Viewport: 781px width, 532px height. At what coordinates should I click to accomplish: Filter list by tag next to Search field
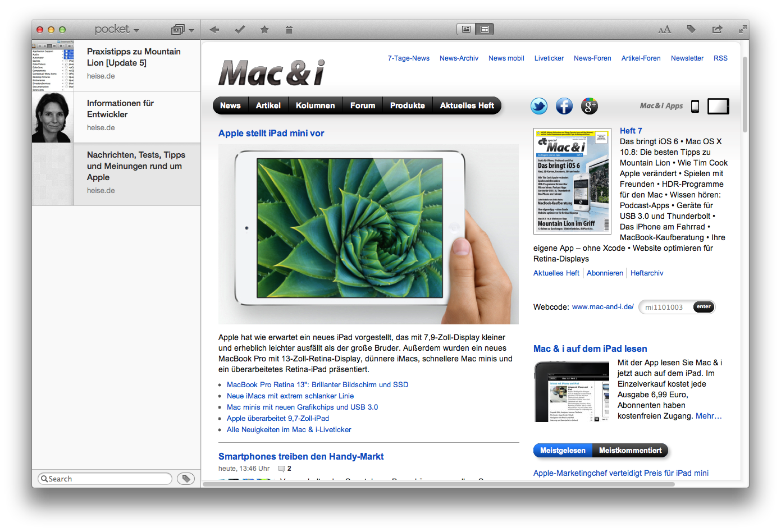click(x=186, y=479)
